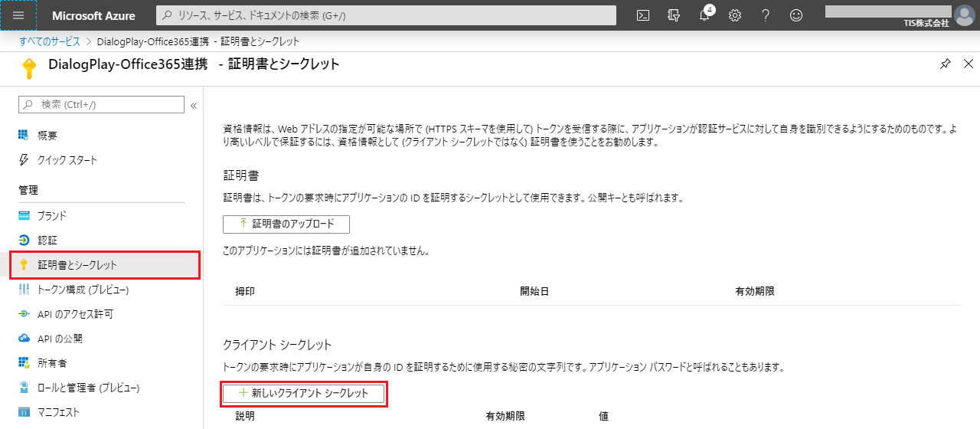Click the 有効期限 header in secrets table

(505, 416)
